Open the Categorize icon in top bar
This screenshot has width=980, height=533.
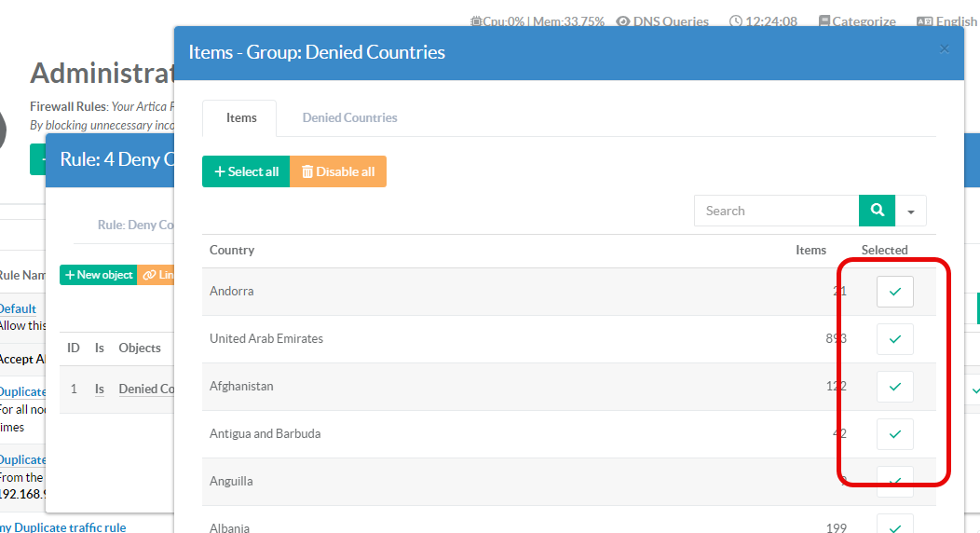pyautogui.click(x=824, y=21)
